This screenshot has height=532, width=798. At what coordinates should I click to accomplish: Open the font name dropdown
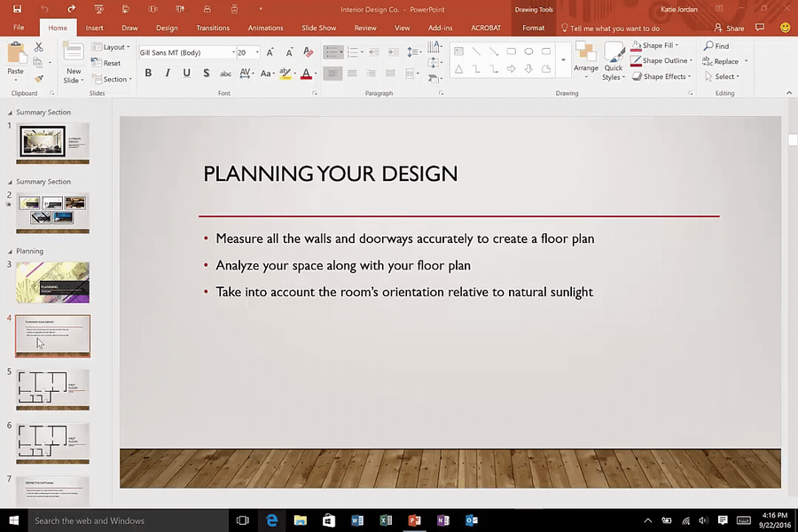232,51
